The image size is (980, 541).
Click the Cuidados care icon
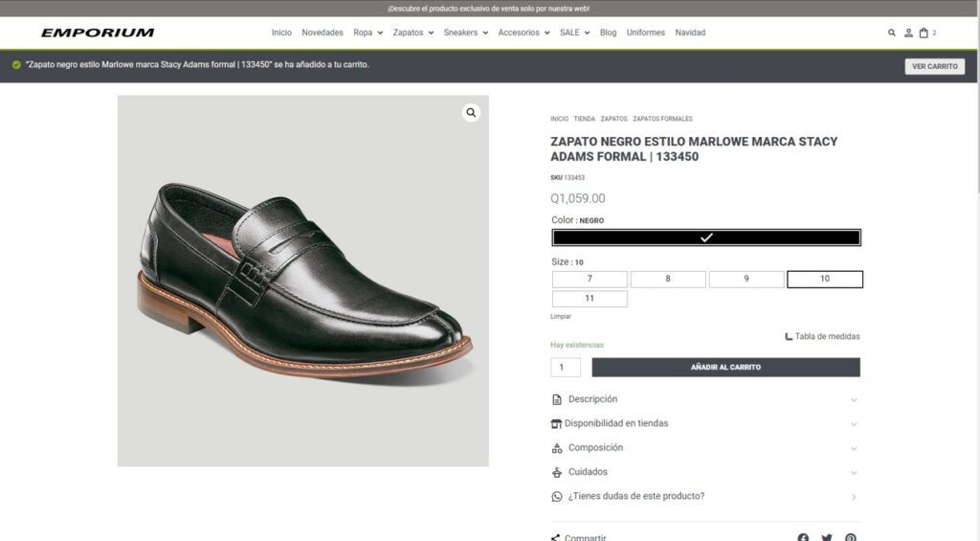pyautogui.click(x=557, y=472)
